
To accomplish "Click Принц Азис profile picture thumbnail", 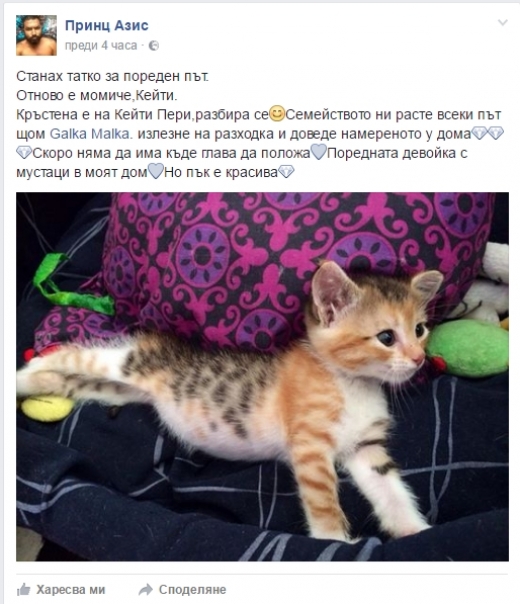I will pos(36,35).
